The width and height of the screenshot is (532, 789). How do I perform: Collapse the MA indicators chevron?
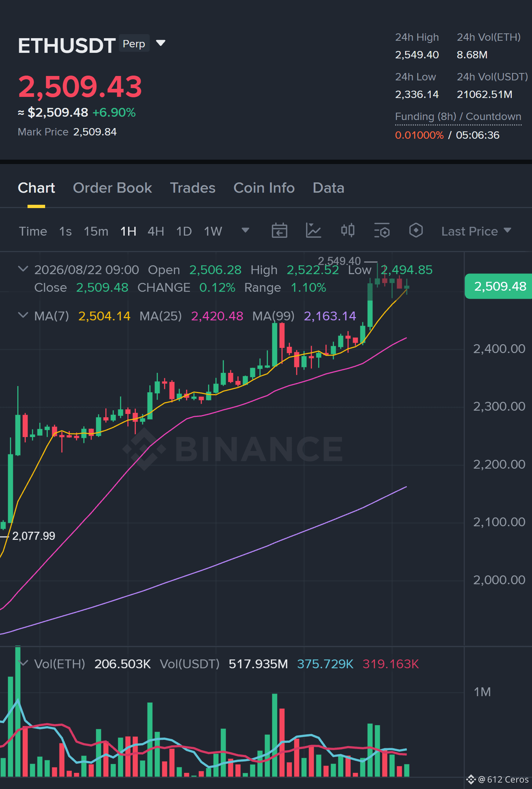click(x=23, y=315)
